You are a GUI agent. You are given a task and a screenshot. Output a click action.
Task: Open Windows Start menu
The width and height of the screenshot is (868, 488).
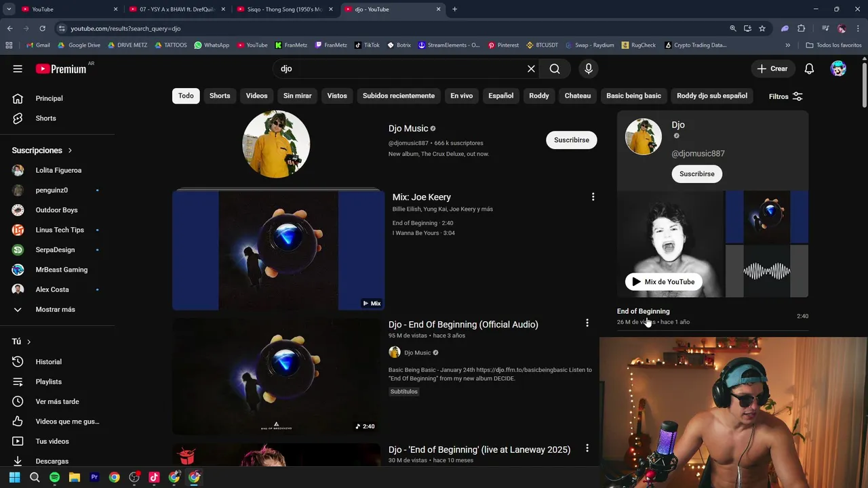pyautogui.click(x=14, y=477)
